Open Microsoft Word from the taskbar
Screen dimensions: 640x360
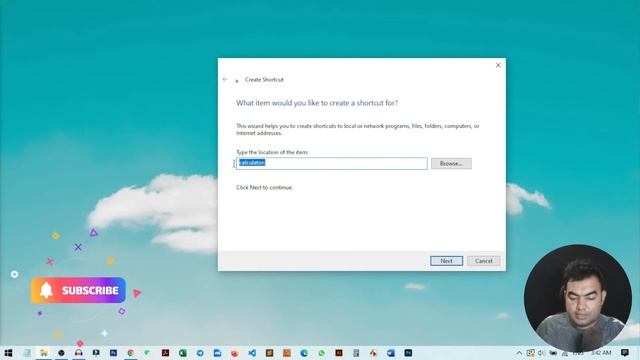click(x=391, y=353)
